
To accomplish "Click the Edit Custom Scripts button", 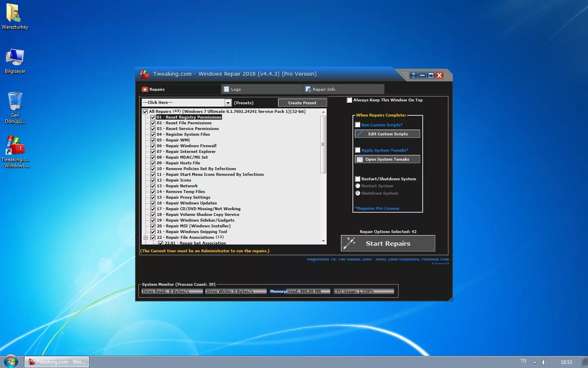I will pos(388,134).
